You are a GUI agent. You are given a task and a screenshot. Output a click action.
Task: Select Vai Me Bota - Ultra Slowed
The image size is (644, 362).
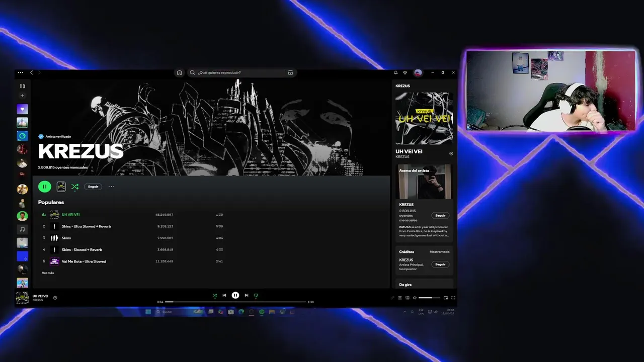[84, 261]
